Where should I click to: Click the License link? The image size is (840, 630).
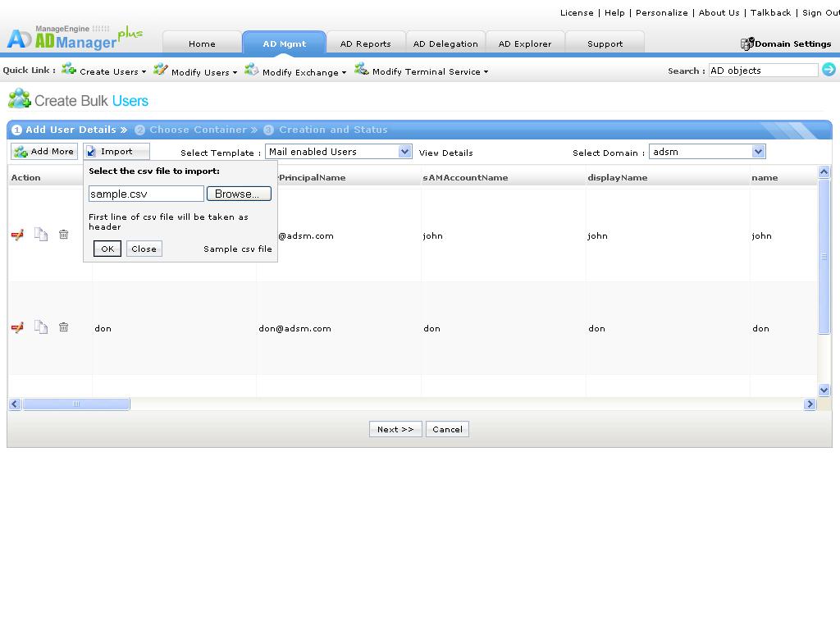[x=577, y=12]
